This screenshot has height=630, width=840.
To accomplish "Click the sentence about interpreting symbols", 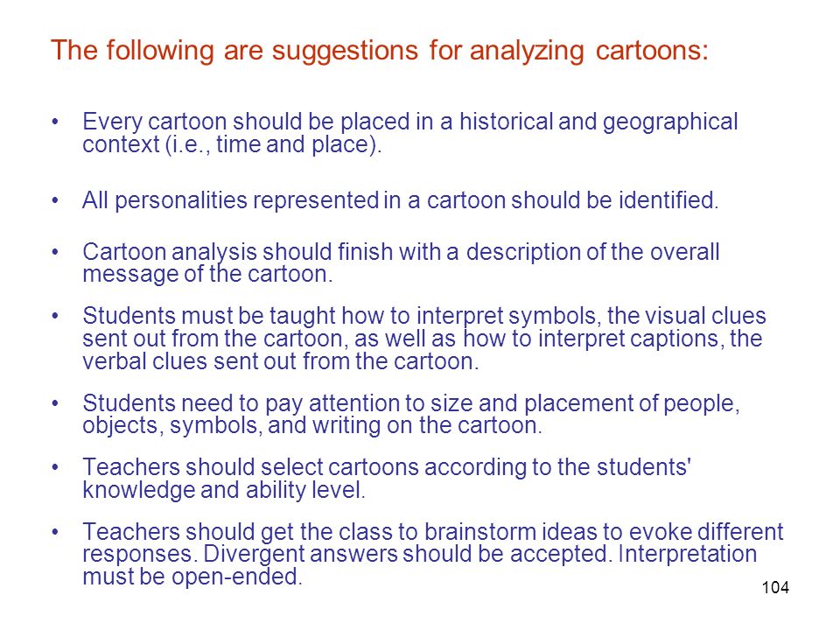I will [x=423, y=339].
